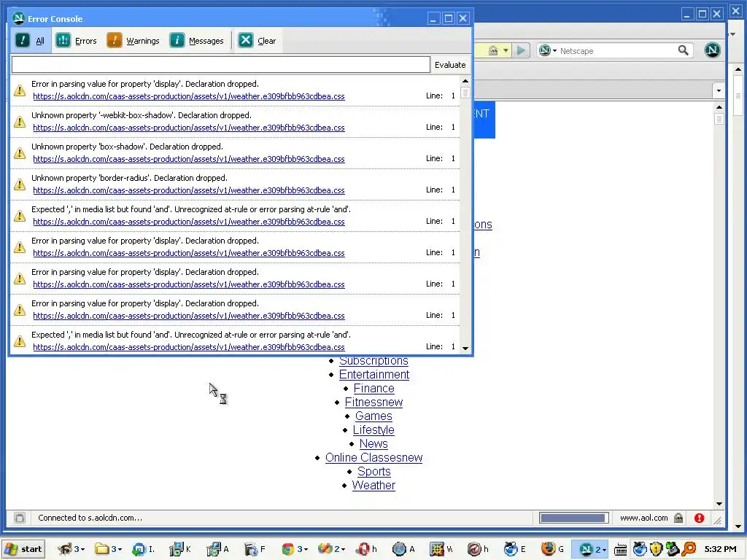Open the Chrome taskbar group

pos(295,550)
